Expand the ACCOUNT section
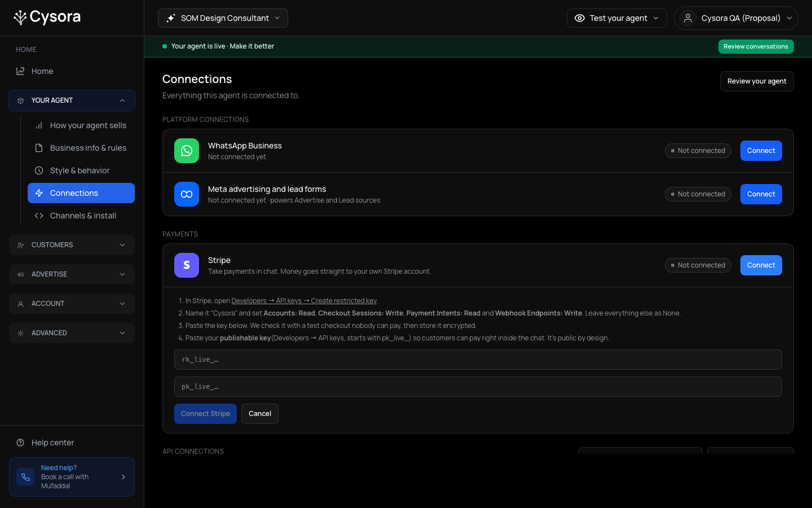The image size is (812, 508). (x=72, y=304)
